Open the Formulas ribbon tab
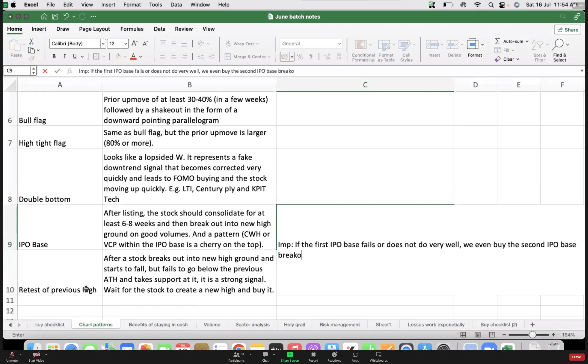 [132, 29]
